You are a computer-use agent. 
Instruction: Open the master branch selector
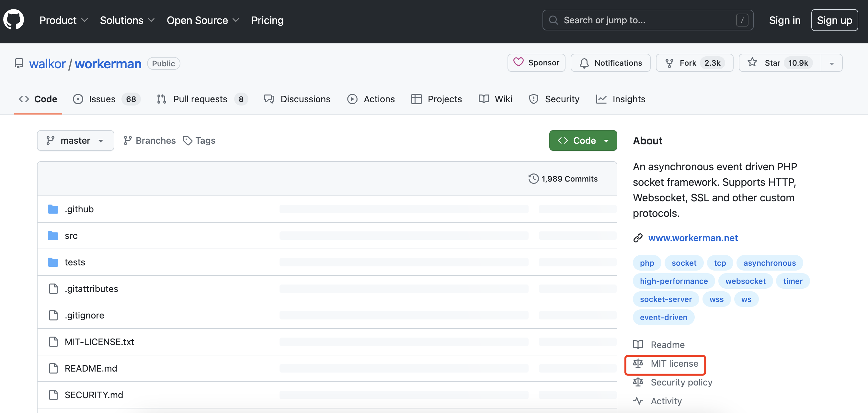point(75,140)
